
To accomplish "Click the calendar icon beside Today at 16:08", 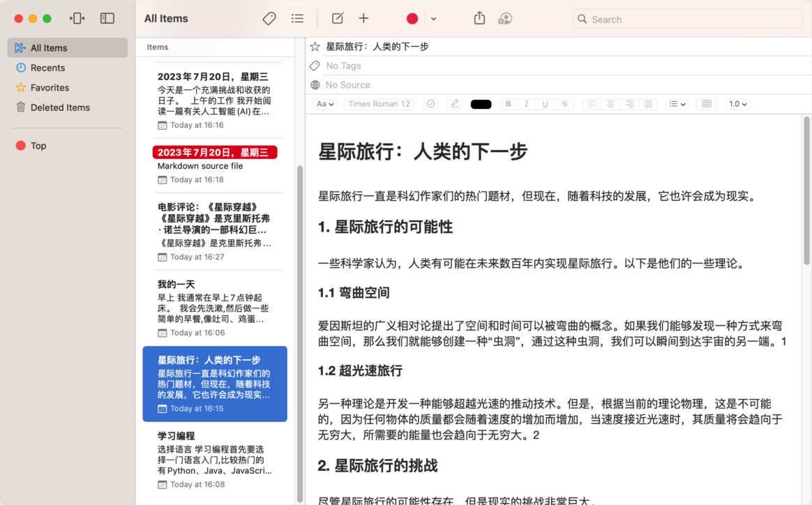I will pyautogui.click(x=162, y=485).
